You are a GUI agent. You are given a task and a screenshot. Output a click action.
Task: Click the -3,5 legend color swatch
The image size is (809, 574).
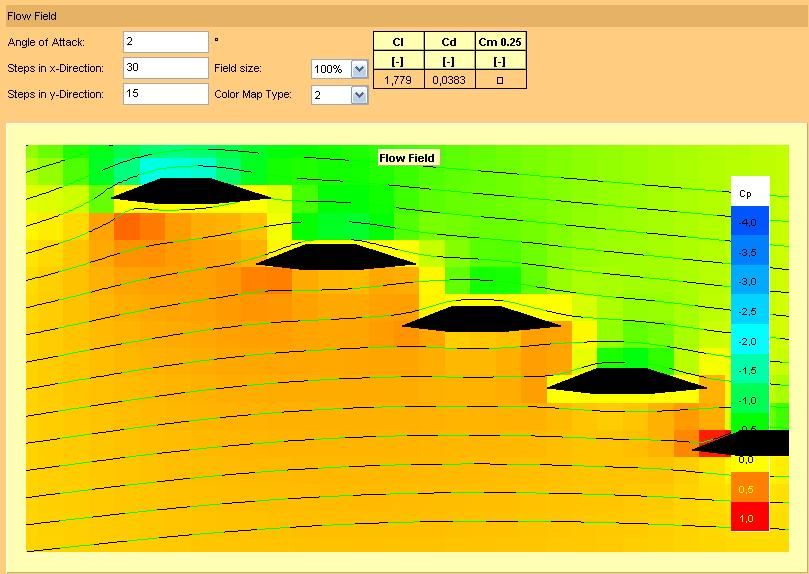[750, 252]
